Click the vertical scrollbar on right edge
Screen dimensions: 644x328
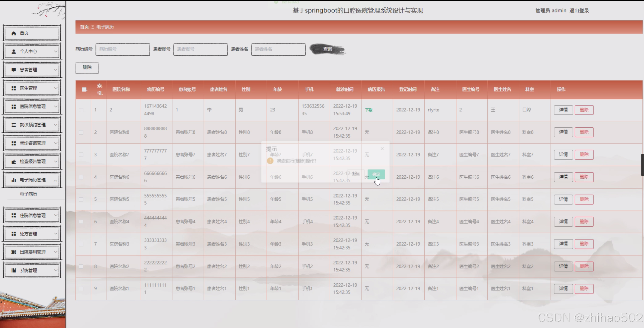click(642, 165)
